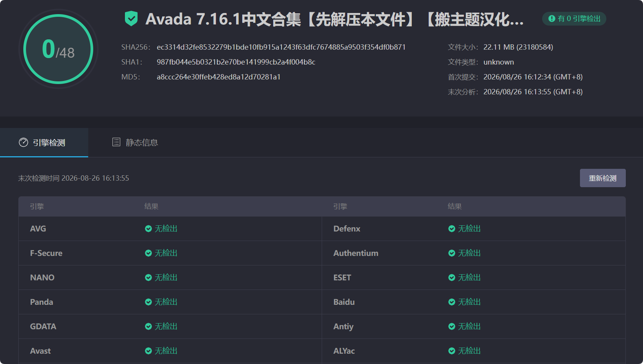This screenshot has height=364, width=643.
Task: Click the 首次提交 timestamp value
Action: pos(533,77)
